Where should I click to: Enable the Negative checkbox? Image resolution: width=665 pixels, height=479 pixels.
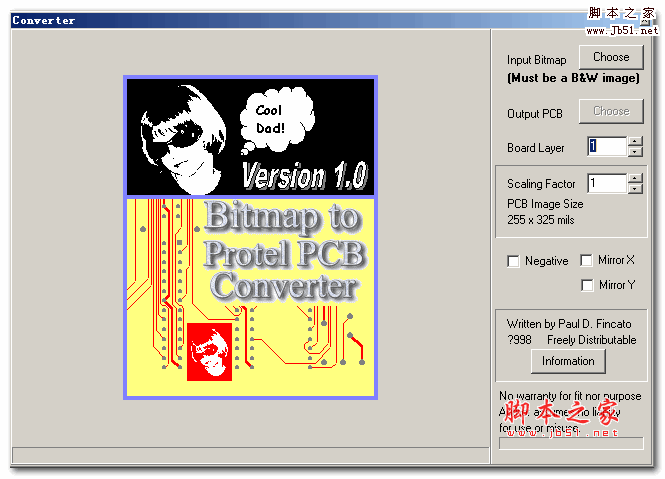click(513, 261)
